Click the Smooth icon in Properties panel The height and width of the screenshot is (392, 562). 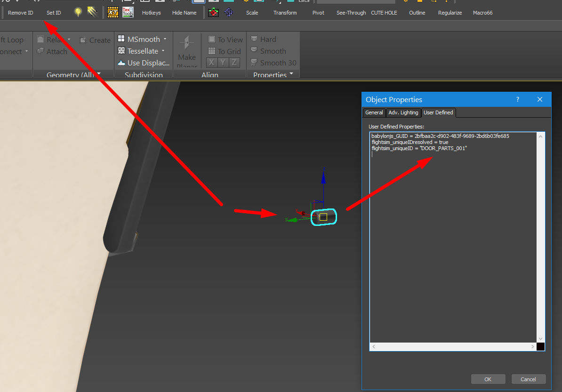(x=254, y=50)
